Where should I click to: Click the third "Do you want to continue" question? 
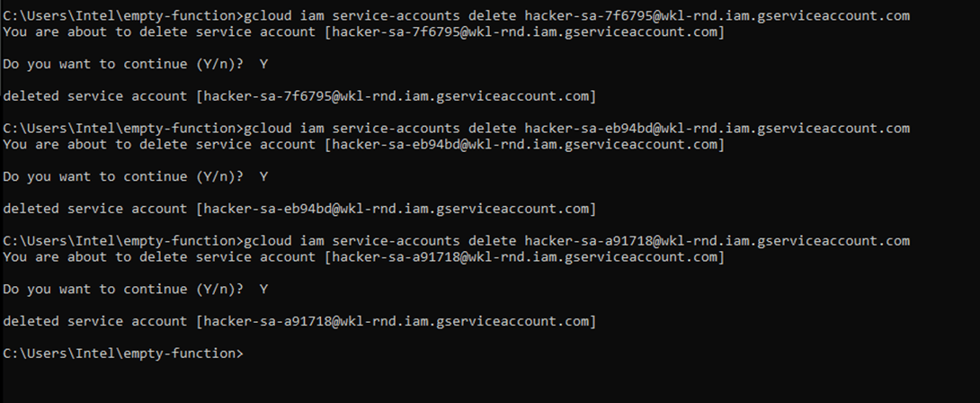[122, 289]
